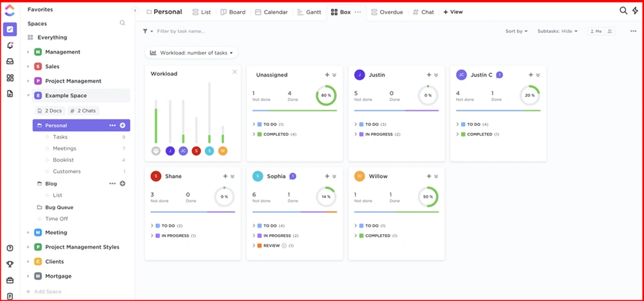Click the + View button
The height and width of the screenshot is (301, 644).
pyautogui.click(x=453, y=12)
